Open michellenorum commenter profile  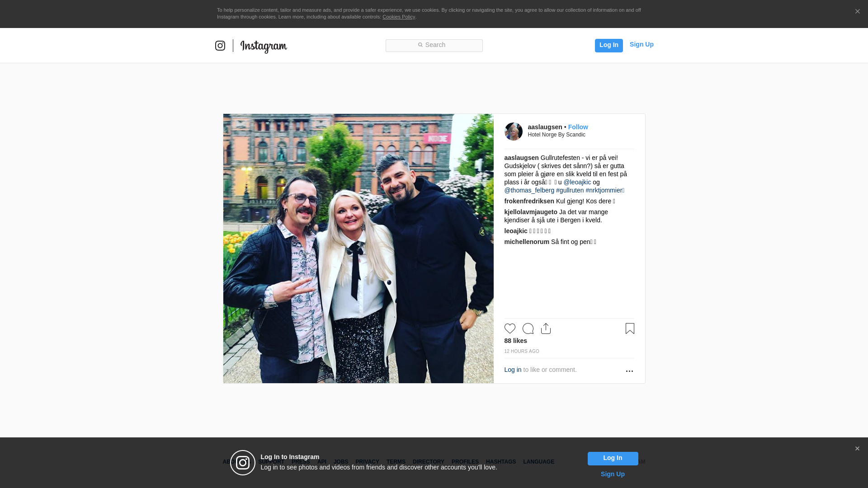[x=527, y=242]
